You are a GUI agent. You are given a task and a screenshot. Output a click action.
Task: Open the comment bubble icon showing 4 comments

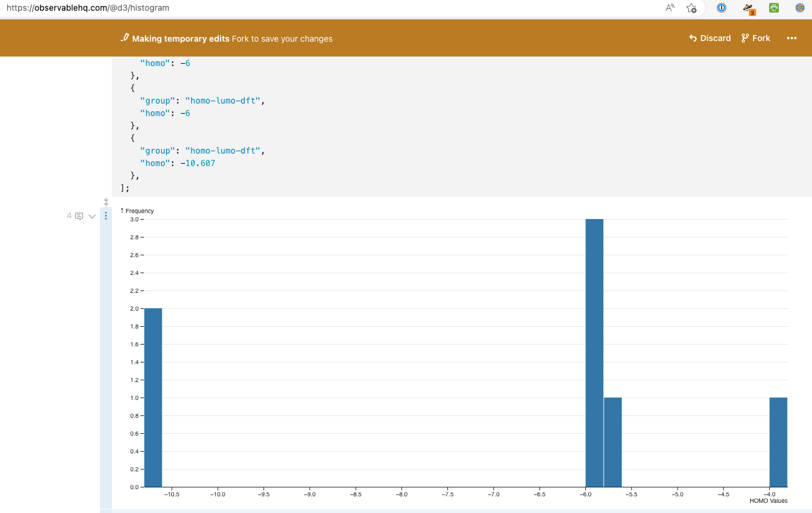coord(79,216)
